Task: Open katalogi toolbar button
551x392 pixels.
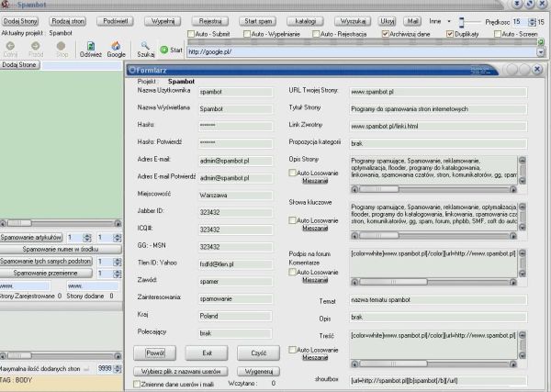Action: [306, 21]
